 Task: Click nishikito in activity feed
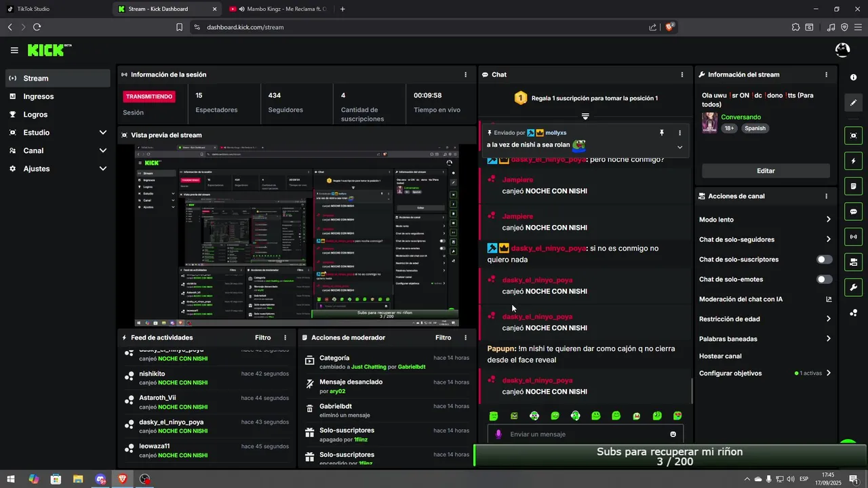(x=152, y=373)
